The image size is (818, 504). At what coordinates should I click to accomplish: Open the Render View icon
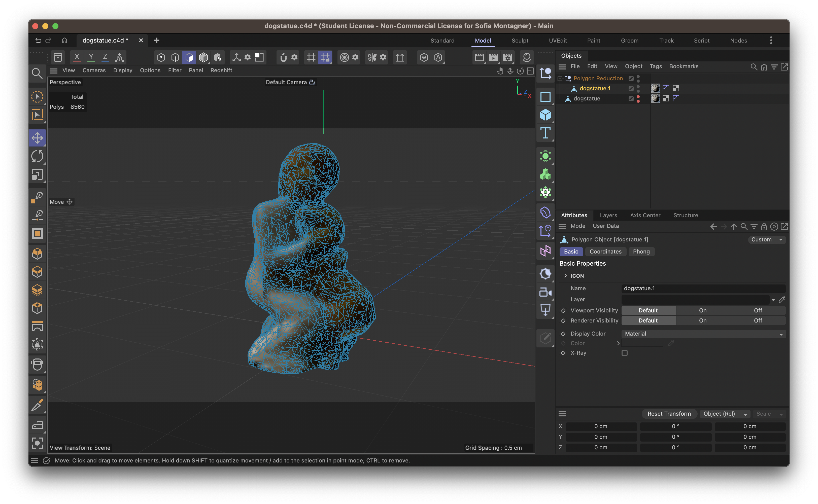(479, 57)
